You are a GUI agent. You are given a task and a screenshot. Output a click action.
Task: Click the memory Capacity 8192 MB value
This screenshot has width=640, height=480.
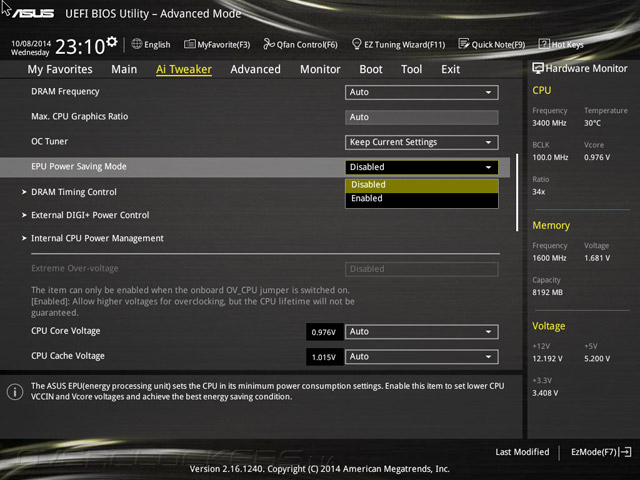(x=547, y=293)
